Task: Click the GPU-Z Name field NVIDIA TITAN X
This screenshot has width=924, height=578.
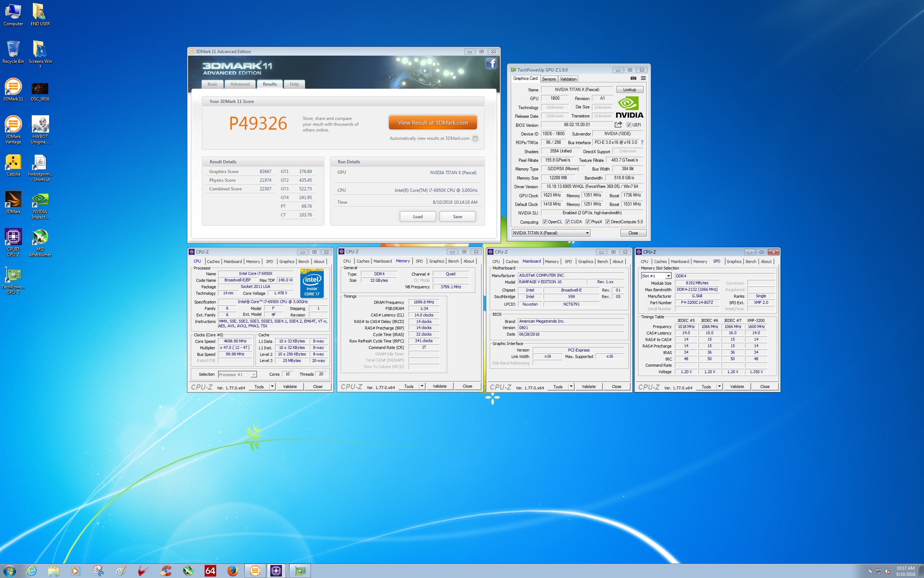Action: [577, 90]
